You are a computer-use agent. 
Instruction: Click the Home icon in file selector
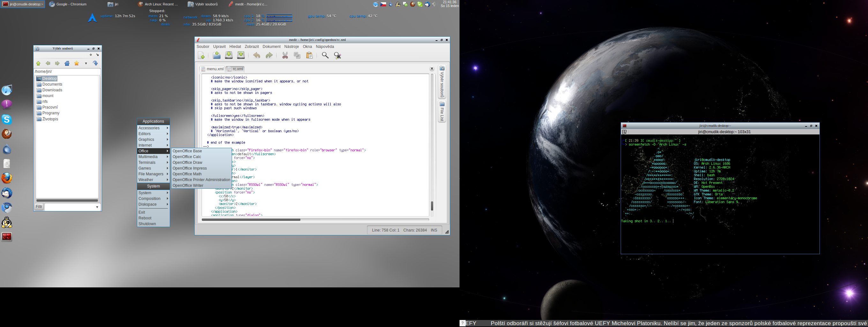tap(67, 63)
